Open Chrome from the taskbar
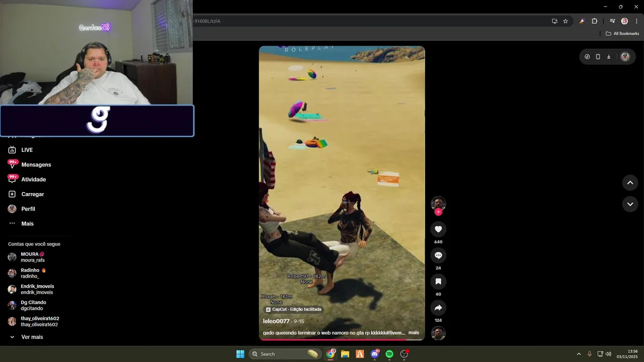Viewport: 644px width, 362px height. tap(331, 354)
